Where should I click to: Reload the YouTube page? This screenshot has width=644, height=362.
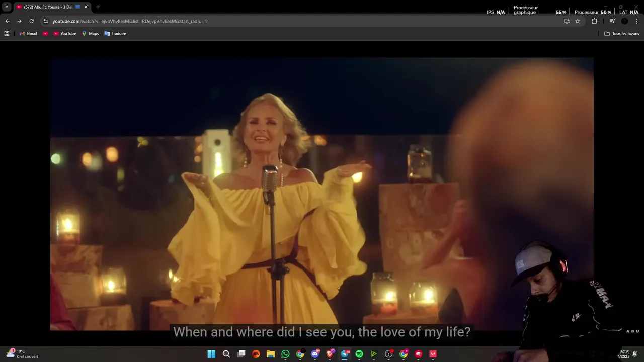click(x=31, y=21)
